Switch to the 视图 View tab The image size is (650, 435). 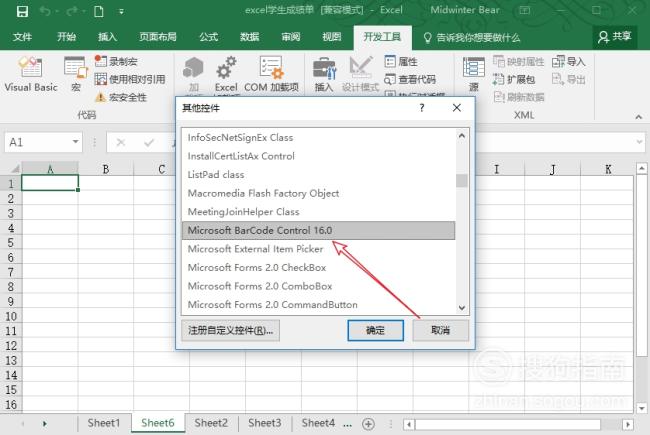(x=332, y=37)
